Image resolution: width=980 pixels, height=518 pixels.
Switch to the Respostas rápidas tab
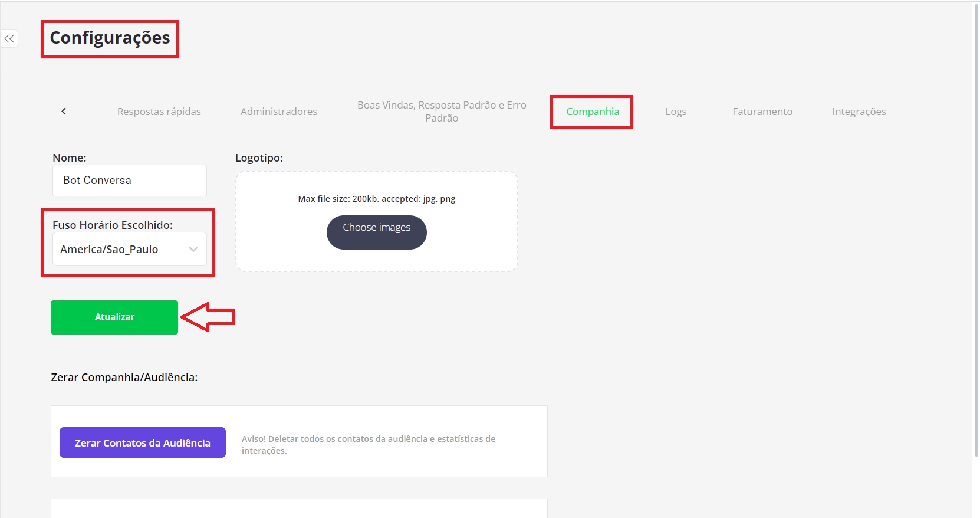[159, 112]
